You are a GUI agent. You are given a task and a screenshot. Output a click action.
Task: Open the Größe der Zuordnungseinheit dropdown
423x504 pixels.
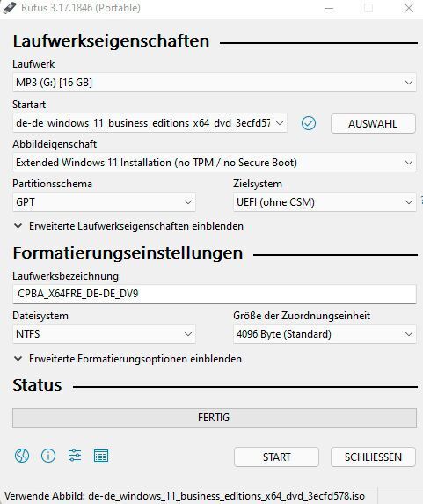[x=325, y=334]
